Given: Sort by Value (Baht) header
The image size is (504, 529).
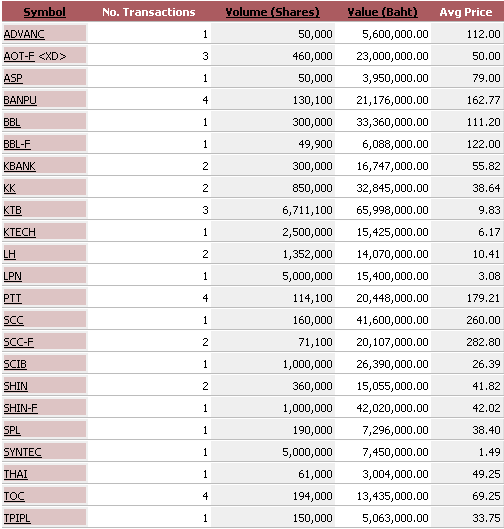Looking at the screenshot, I should coord(382,12).
